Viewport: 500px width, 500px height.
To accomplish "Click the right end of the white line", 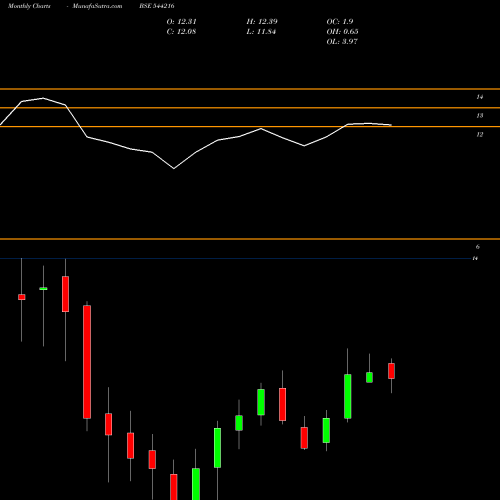I will [391, 125].
